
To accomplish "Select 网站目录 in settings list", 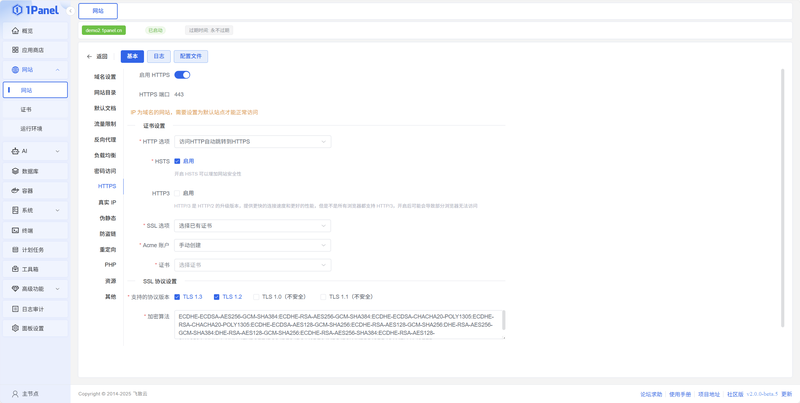I will pyautogui.click(x=105, y=93).
